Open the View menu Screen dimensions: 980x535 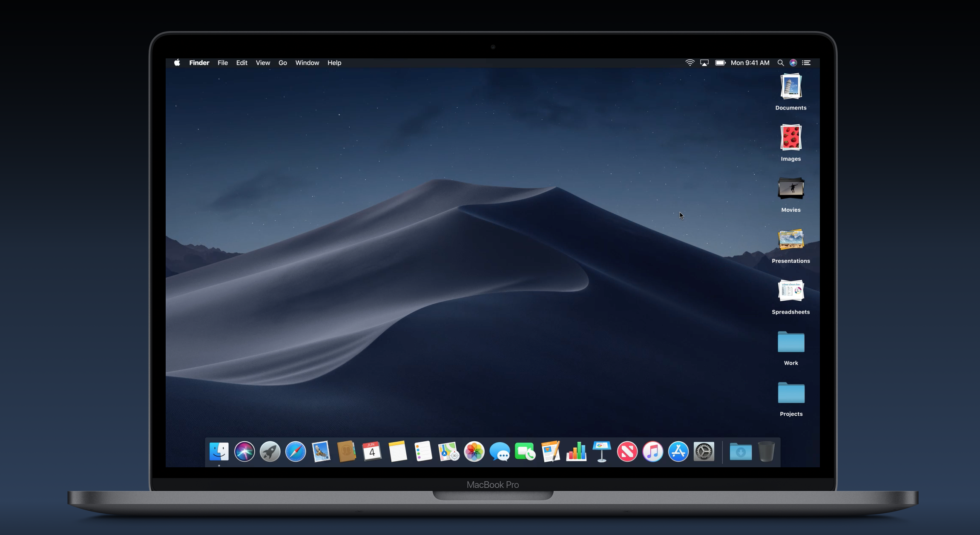(263, 63)
